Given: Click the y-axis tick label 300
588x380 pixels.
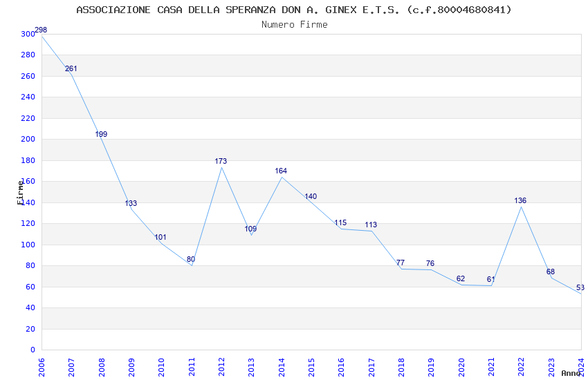Looking at the screenshot, I should (x=28, y=34).
